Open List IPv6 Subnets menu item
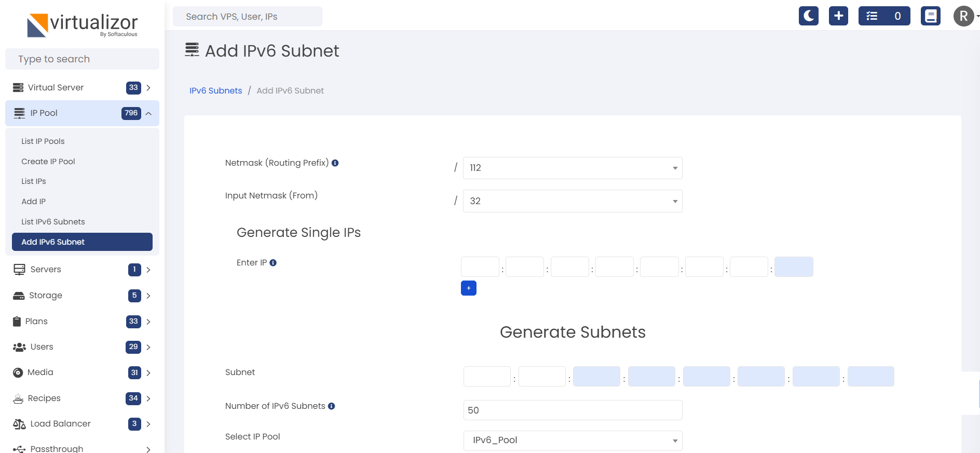The image size is (980, 453). pos(53,222)
